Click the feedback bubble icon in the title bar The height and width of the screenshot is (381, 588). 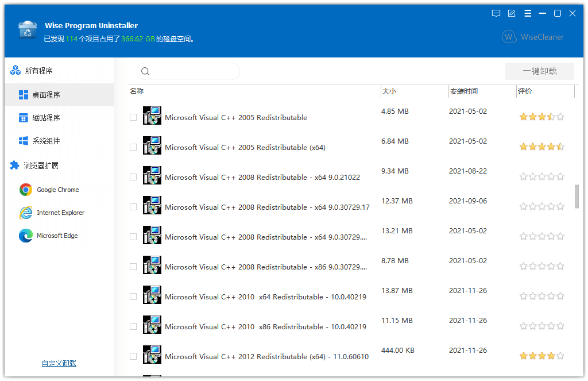tap(496, 13)
